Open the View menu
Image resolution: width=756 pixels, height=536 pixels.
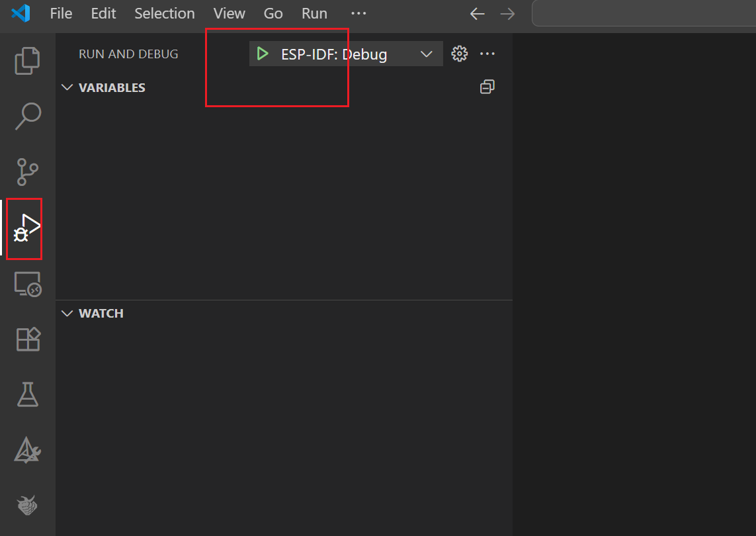point(229,13)
